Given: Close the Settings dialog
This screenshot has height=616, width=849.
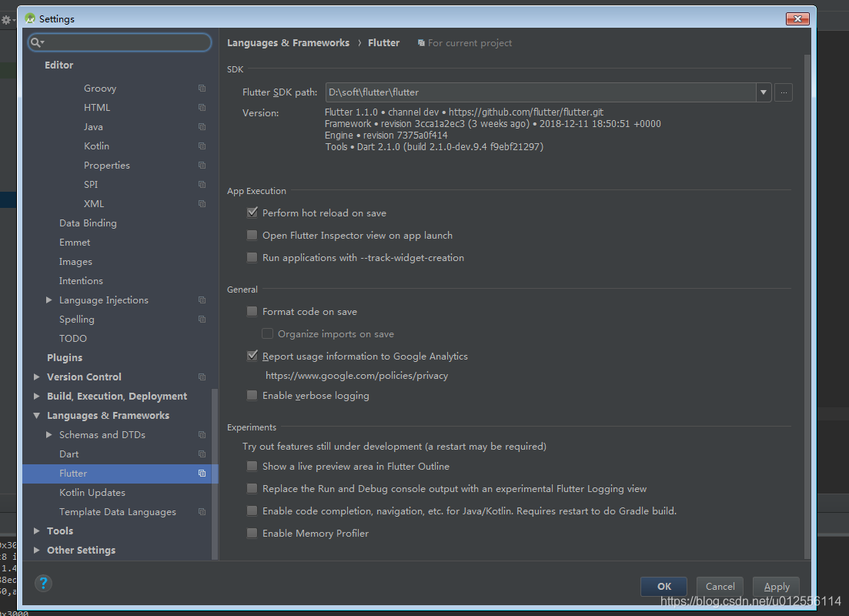Looking at the screenshot, I should pos(797,18).
